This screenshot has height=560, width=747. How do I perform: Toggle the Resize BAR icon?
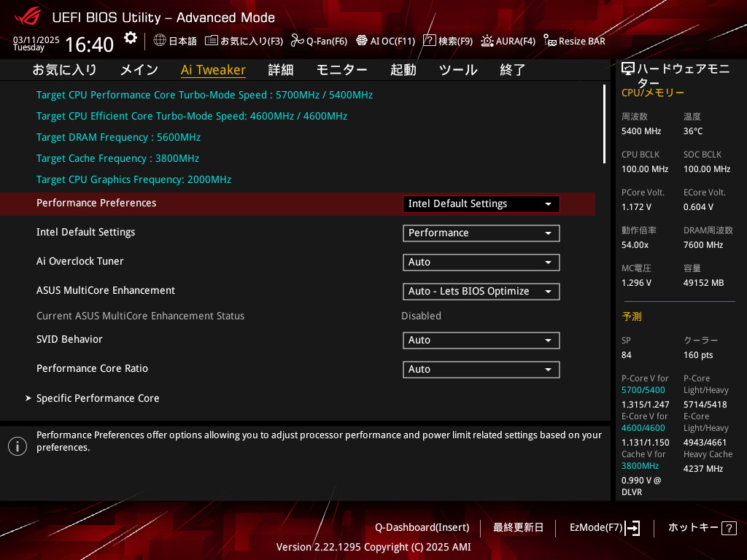pos(550,41)
